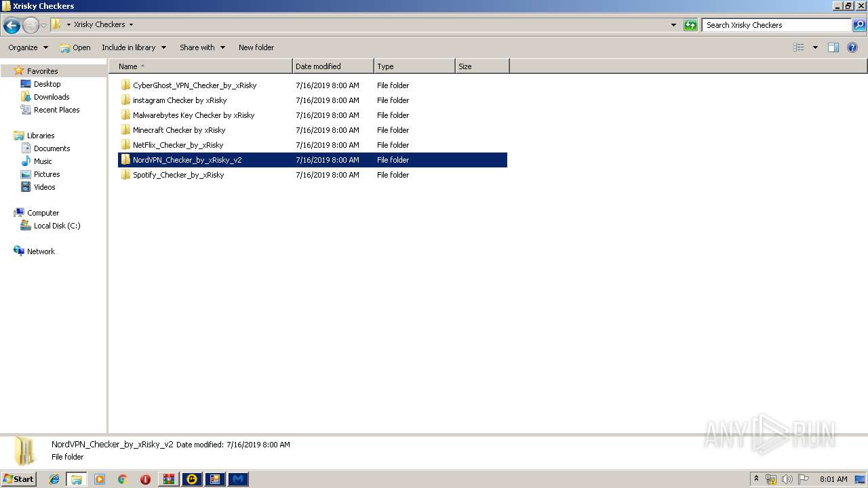Viewport: 868px width, 488px height.
Task: Click the Start button
Action: [19, 479]
